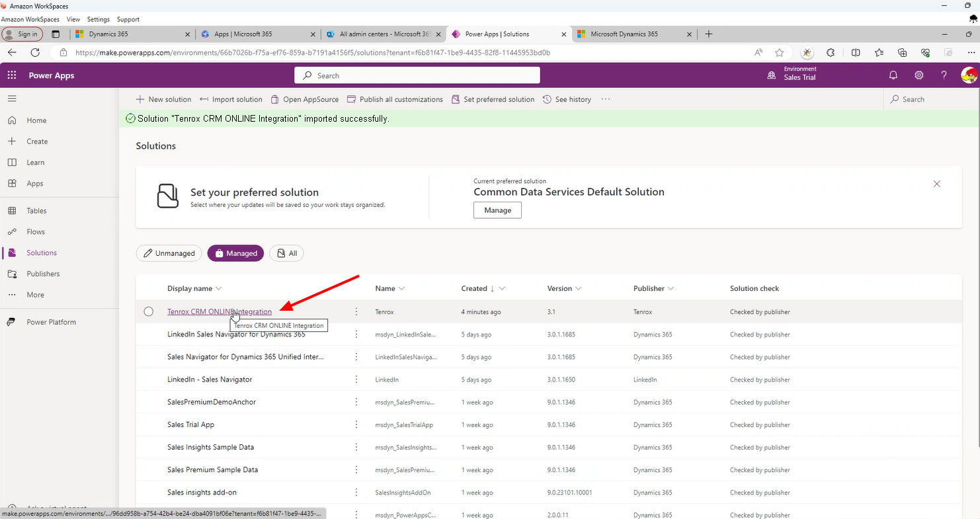Filter solutions to Unmanaged

169,253
